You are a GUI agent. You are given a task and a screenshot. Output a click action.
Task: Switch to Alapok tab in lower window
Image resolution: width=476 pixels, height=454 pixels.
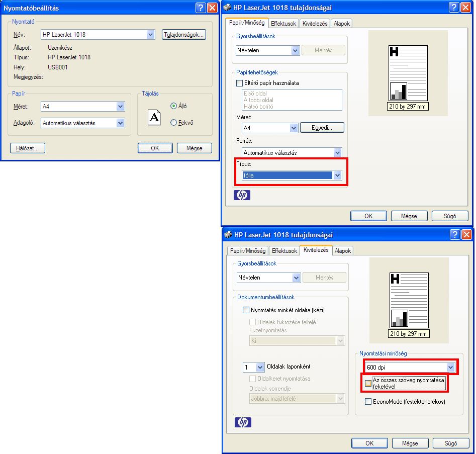(343, 250)
